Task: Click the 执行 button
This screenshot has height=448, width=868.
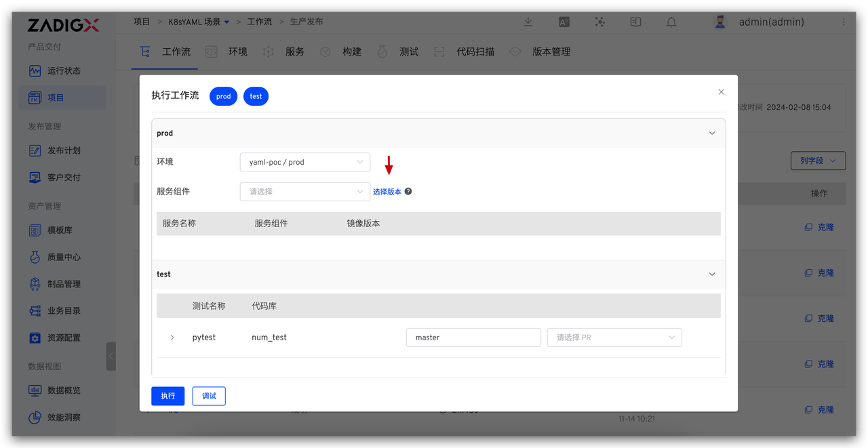Action: tap(167, 396)
